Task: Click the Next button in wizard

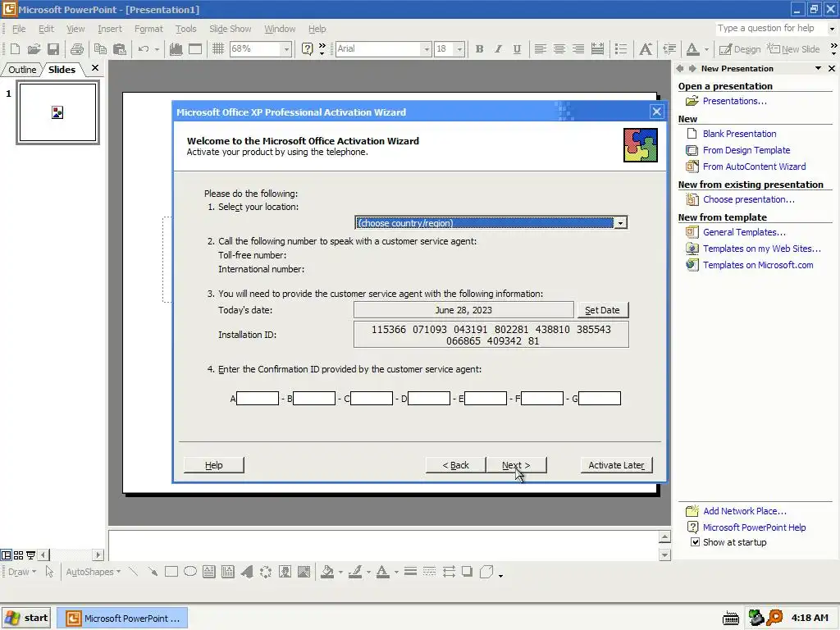Action: tap(516, 465)
